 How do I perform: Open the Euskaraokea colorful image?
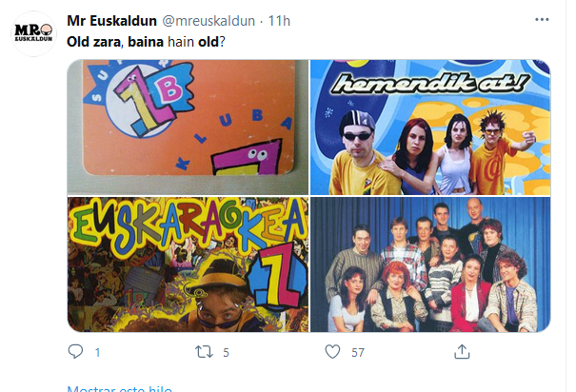(189, 265)
